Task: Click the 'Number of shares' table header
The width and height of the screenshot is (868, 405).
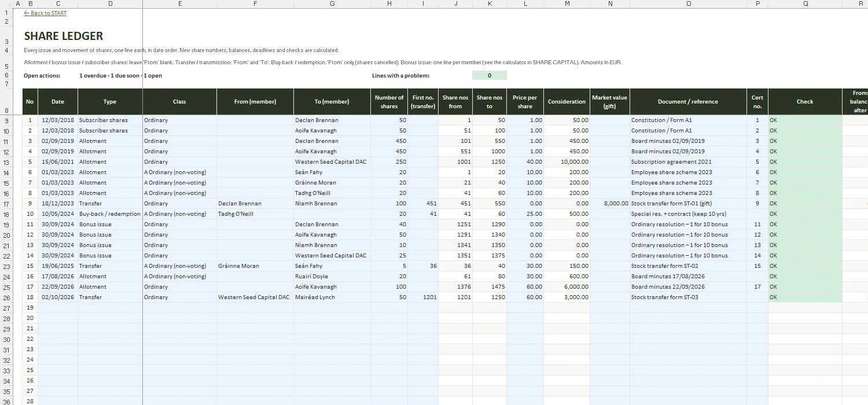Action: [389, 102]
